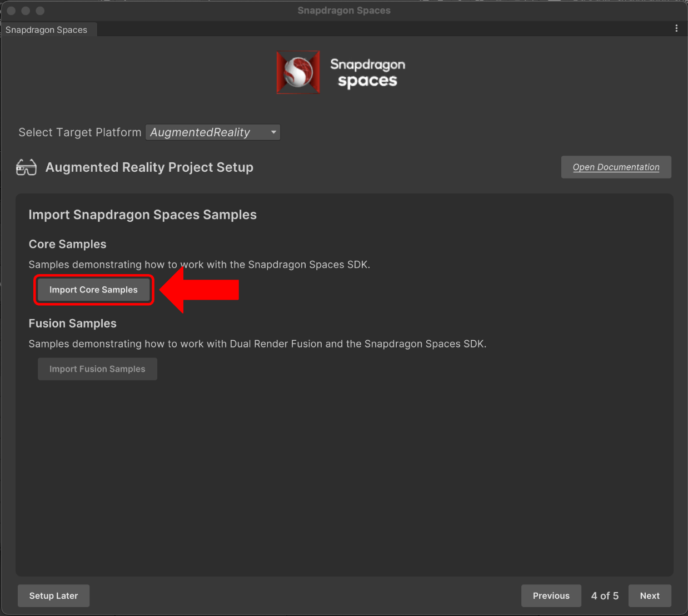Advance with the Next button
The width and height of the screenshot is (688, 616).
(650, 596)
